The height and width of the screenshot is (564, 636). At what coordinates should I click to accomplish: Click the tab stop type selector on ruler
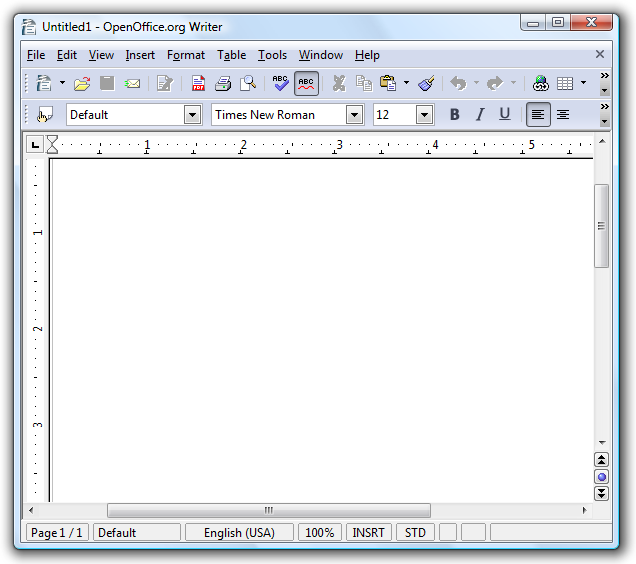pyautogui.click(x=35, y=144)
